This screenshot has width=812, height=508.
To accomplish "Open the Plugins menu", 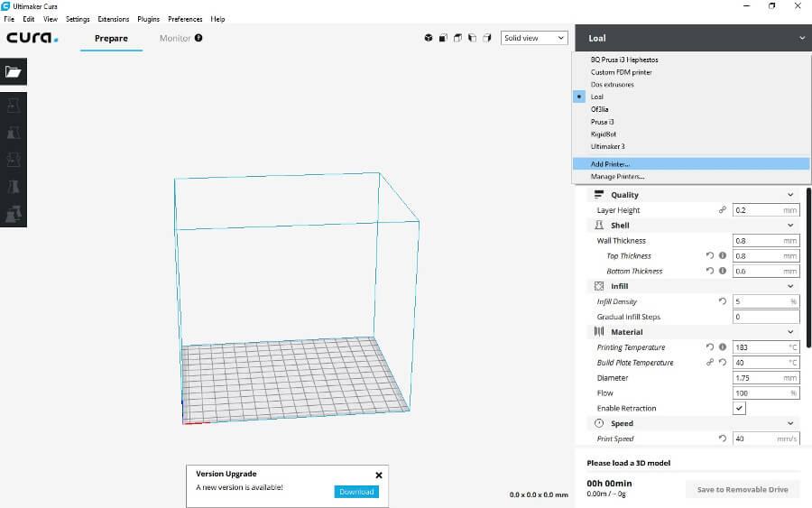I will pyautogui.click(x=149, y=19).
